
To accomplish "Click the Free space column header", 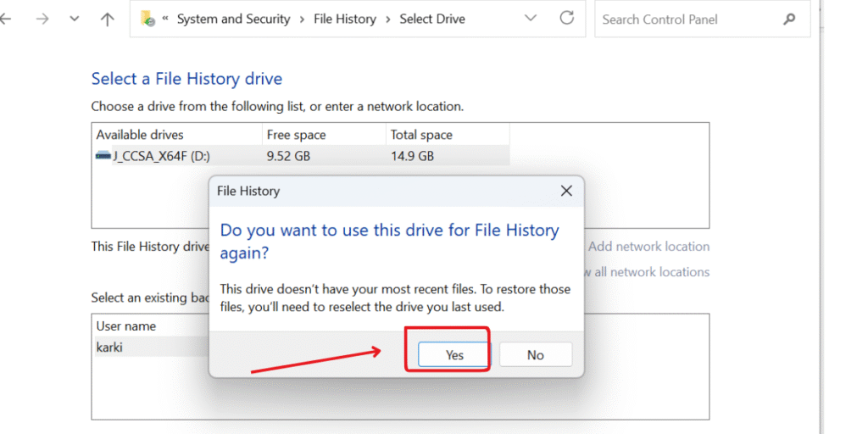I will [324, 135].
